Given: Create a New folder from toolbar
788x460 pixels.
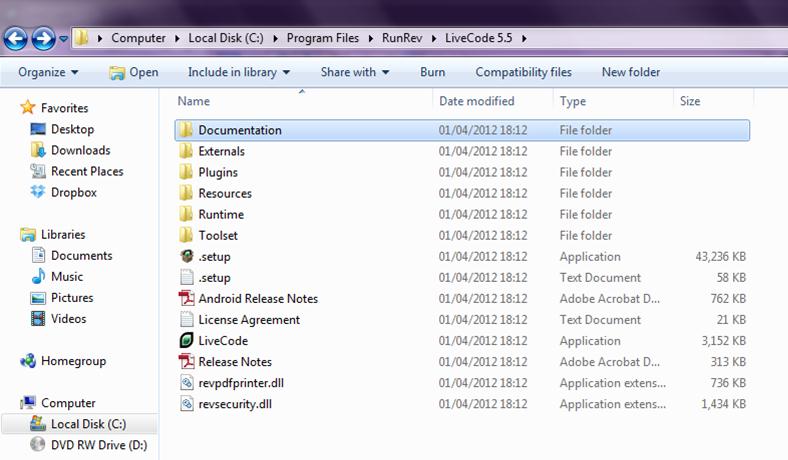Looking at the screenshot, I should coord(630,72).
